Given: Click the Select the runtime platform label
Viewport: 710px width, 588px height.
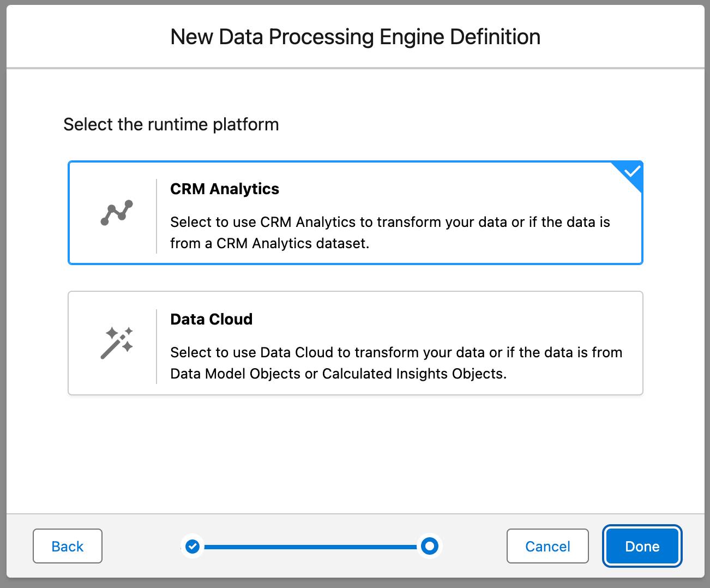Looking at the screenshot, I should [171, 124].
